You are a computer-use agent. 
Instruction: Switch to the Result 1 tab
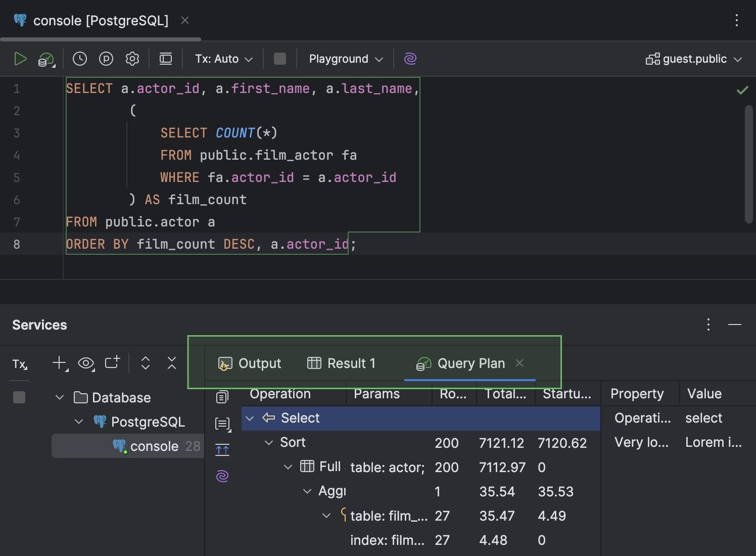[342, 363]
